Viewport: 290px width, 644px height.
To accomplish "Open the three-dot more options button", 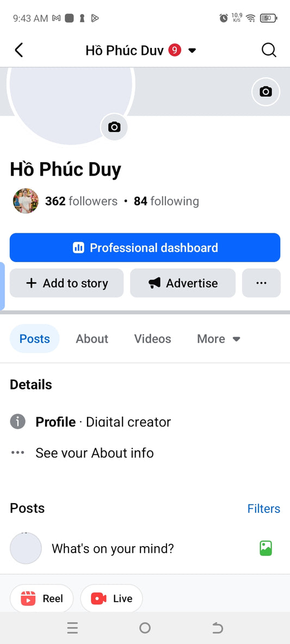I will coord(261,283).
